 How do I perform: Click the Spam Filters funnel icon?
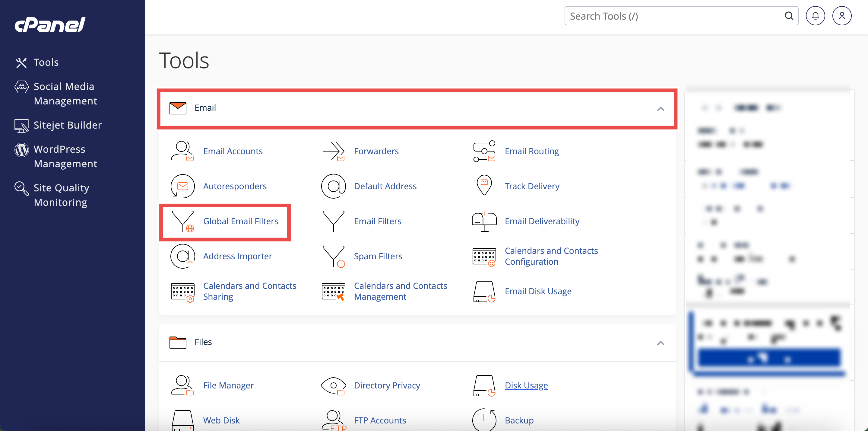point(334,256)
